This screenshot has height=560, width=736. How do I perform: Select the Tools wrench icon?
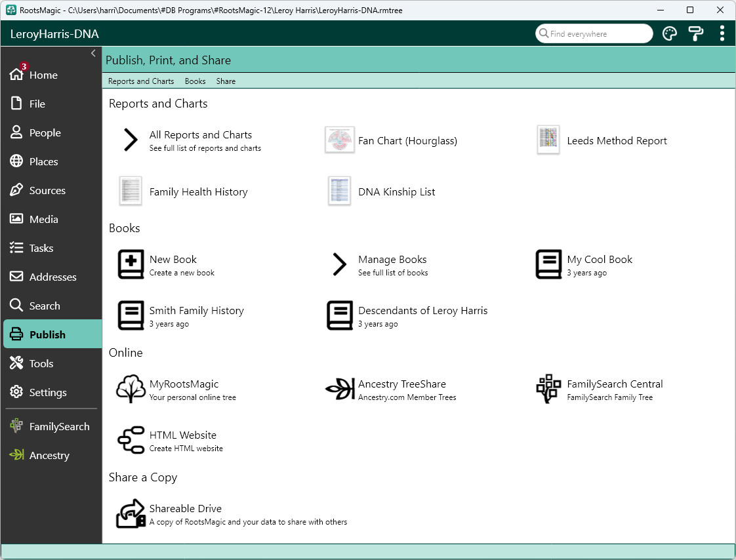(x=16, y=363)
